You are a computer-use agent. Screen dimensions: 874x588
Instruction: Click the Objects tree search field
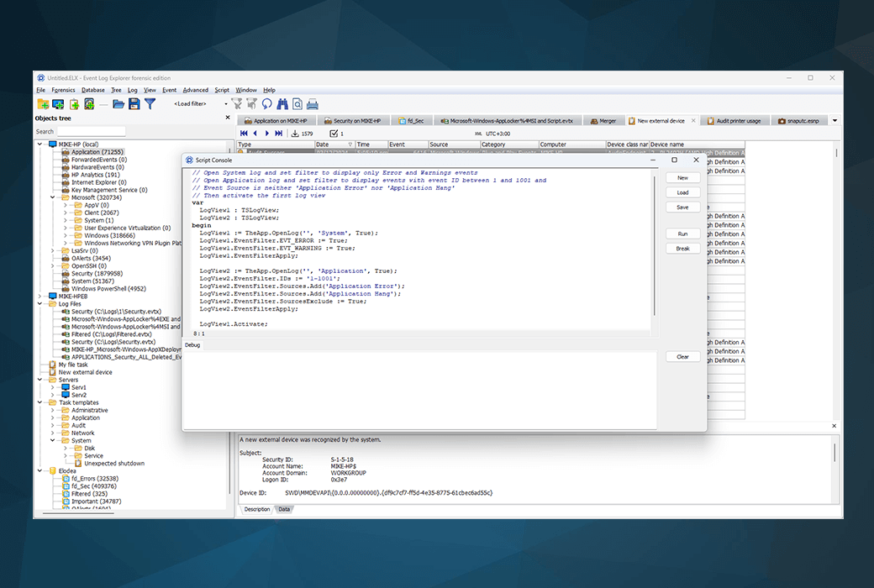91,132
